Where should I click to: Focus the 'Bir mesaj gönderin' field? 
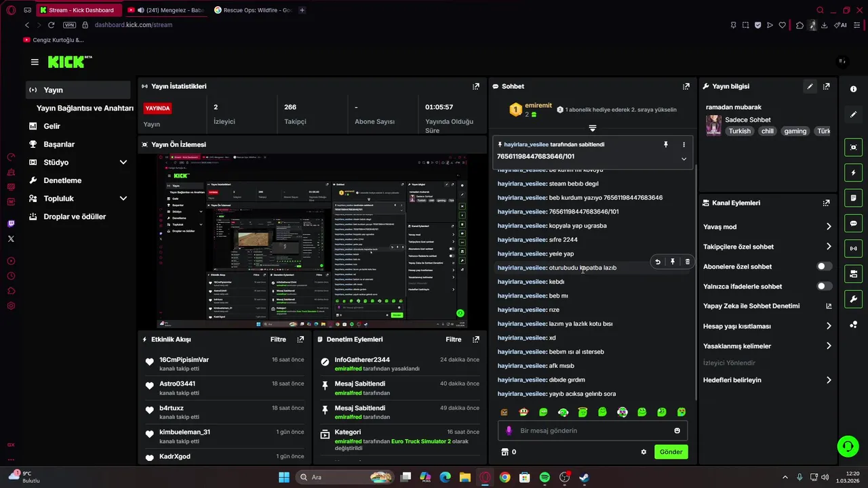click(x=592, y=430)
